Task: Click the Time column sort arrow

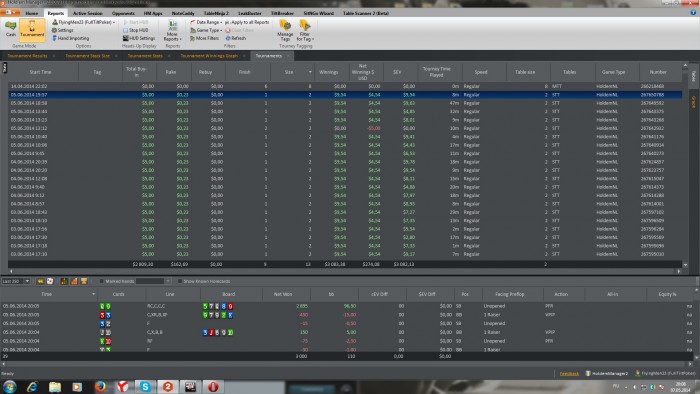Action: tap(93, 294)
